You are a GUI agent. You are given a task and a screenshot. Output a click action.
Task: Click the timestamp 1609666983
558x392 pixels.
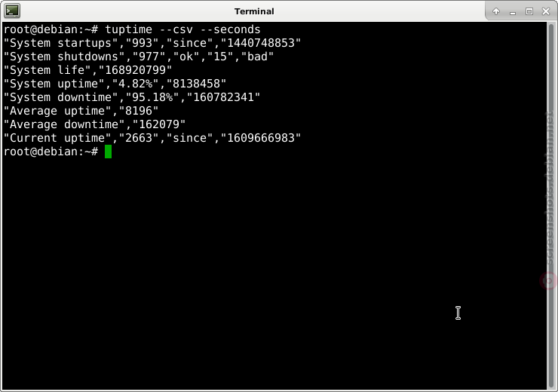260,138
